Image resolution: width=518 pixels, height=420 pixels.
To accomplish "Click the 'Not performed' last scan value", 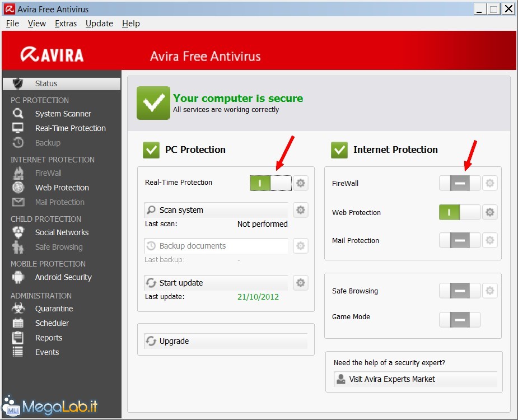I will [x=262, y=223].
